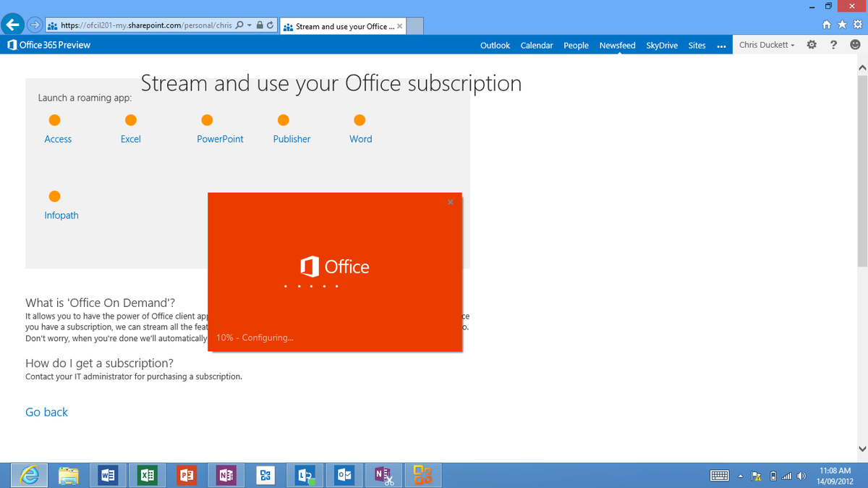Screen dimensions: 868x488
Task: Open Newsfeed in top navigation
Action: 617,45
